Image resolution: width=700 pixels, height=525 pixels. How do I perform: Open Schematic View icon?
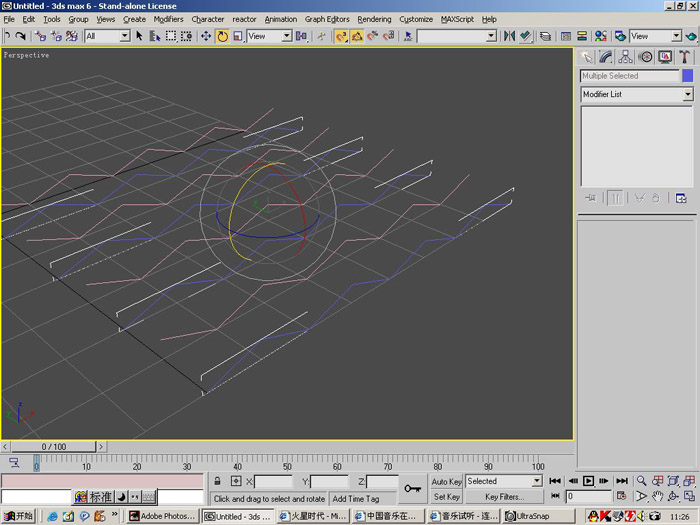point(582,36)
